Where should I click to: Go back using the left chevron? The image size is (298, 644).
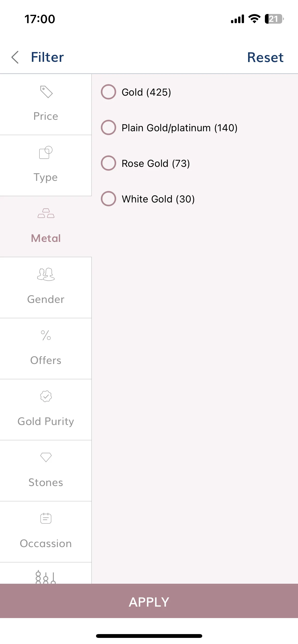coord(15,57)
